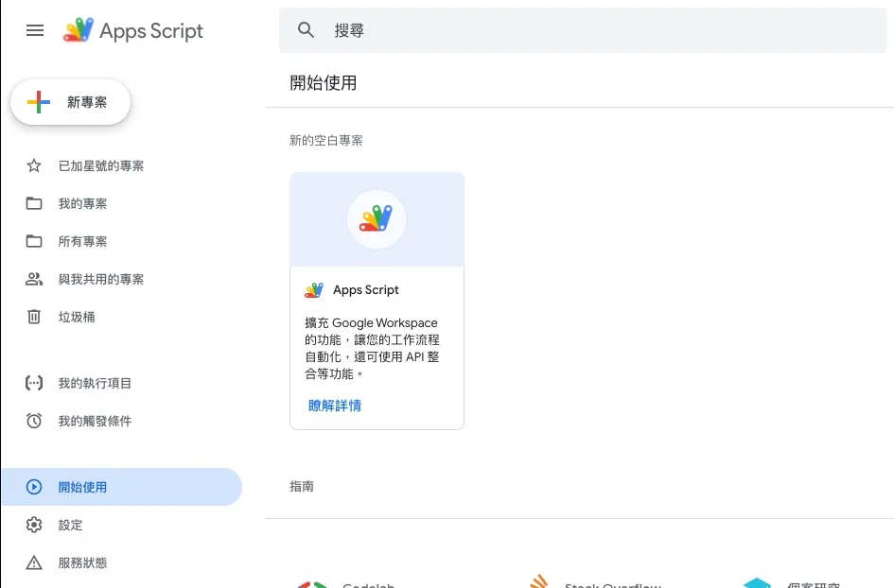
Task: Click the colorful plus icon on 新專案
Action: (39, 102)
